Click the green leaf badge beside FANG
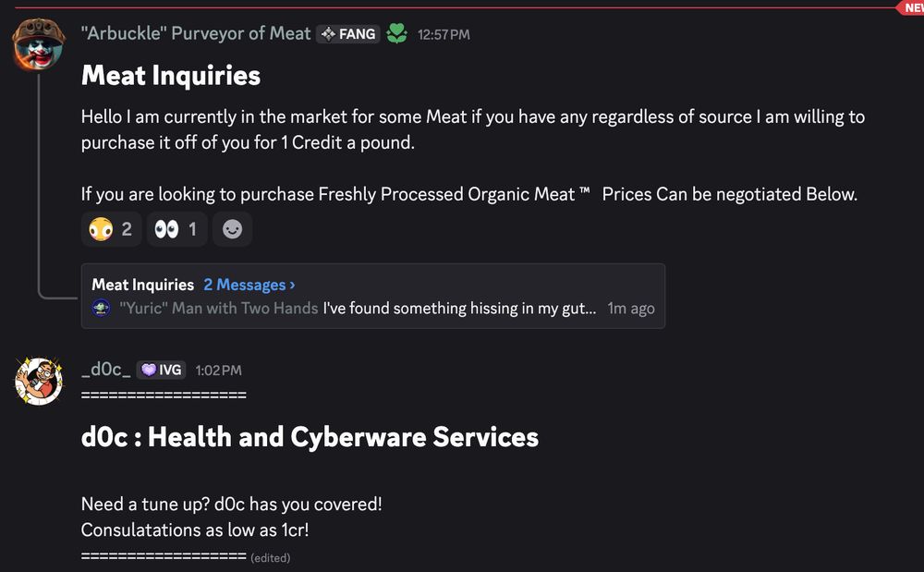 point(396,34)
